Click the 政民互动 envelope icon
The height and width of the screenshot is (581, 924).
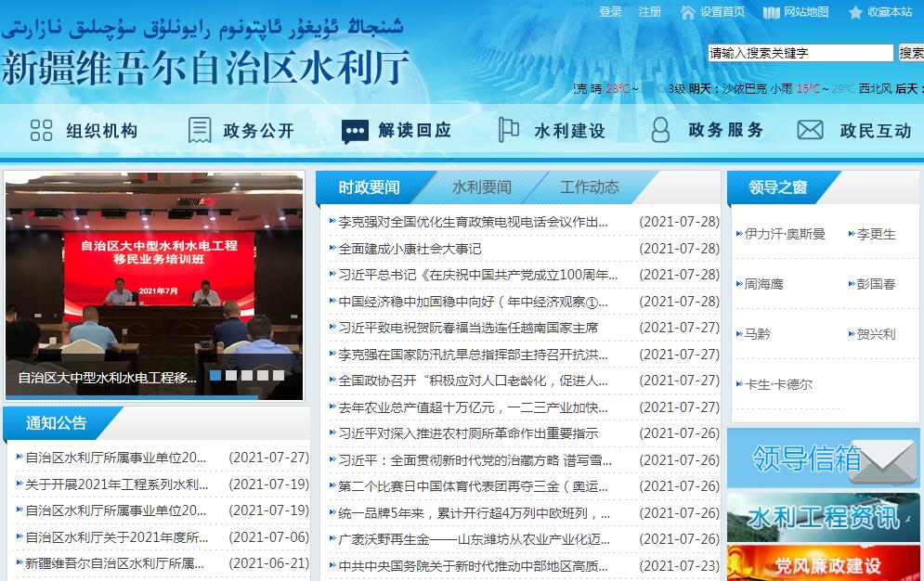(811, 131)
